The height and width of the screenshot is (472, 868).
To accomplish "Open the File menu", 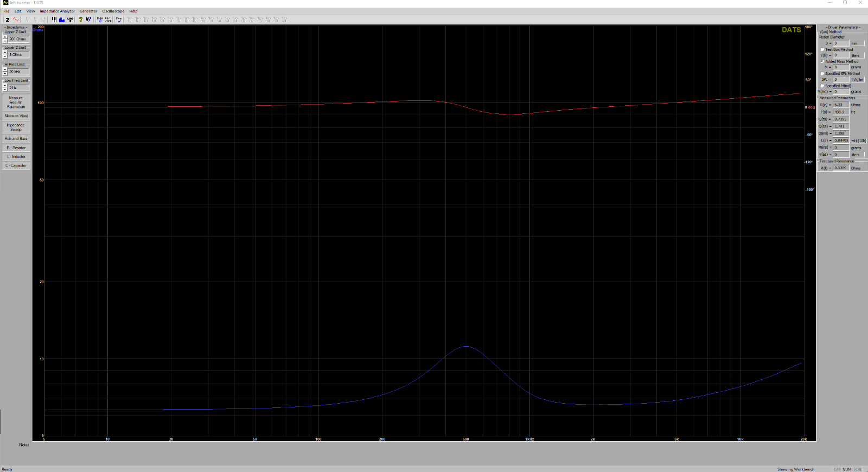I will tap(7, 11).
